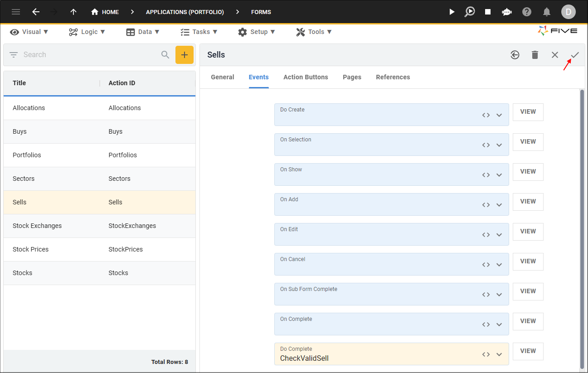Click the undo history icon for Sells
The width and height of the screenshot is (588, 373).
pos(515,55)
